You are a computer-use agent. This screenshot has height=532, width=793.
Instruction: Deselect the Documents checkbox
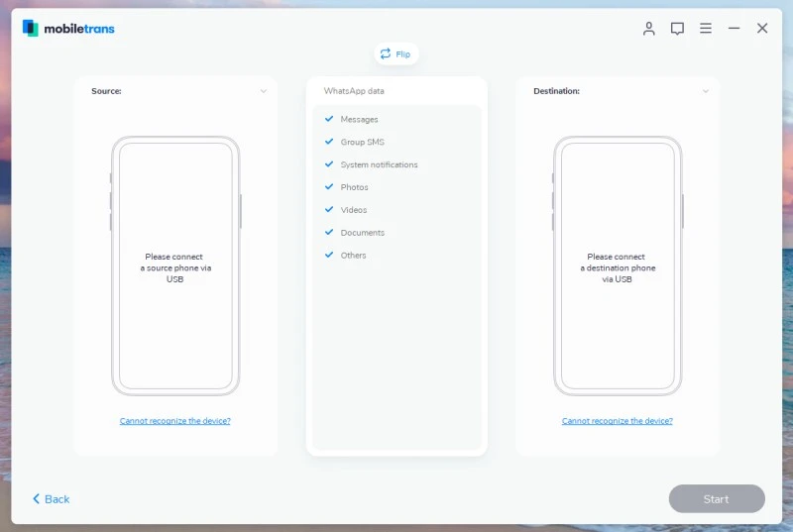click(329, 233)
